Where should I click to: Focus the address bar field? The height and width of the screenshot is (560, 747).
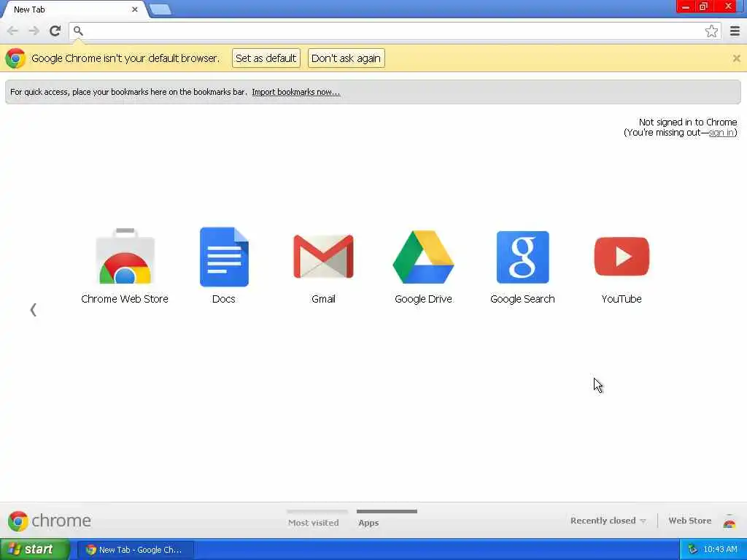(395, 31)
